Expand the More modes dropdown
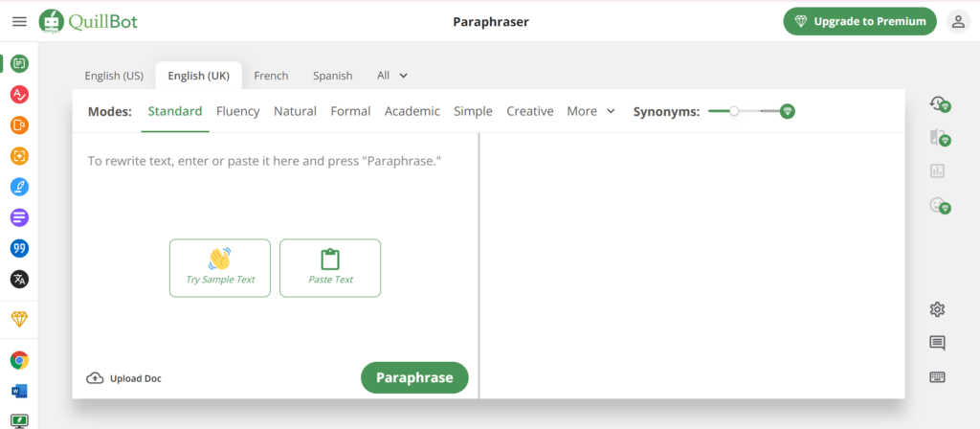Image resolution: width=980 pixels, height=429 pixels. (590, 111)
